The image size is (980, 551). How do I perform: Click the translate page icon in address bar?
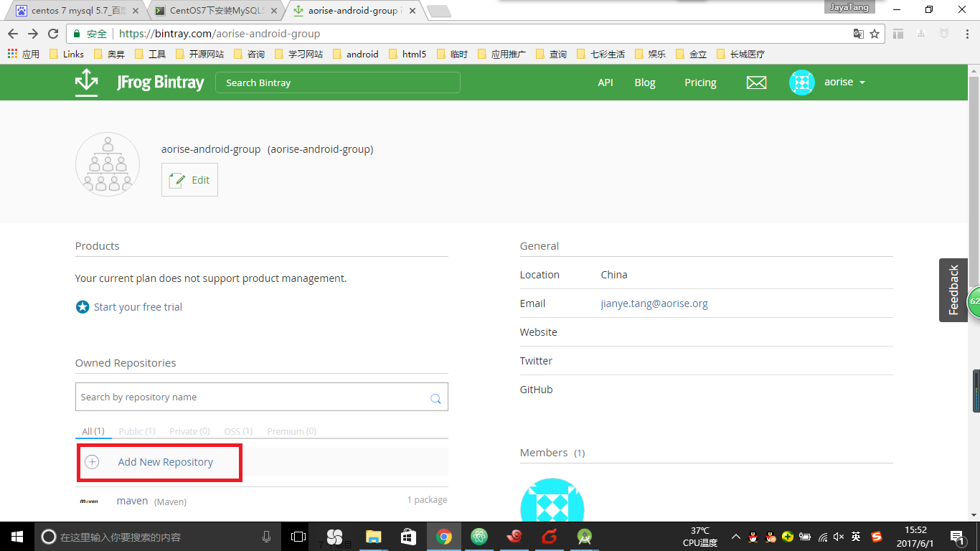(859, 34)
